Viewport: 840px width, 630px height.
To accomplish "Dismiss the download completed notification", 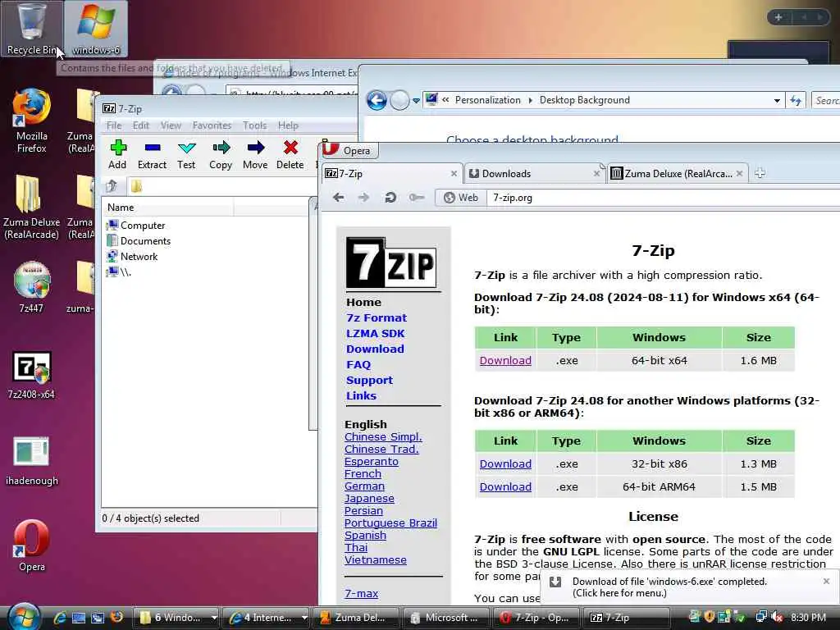I will (x=826, y=582).
